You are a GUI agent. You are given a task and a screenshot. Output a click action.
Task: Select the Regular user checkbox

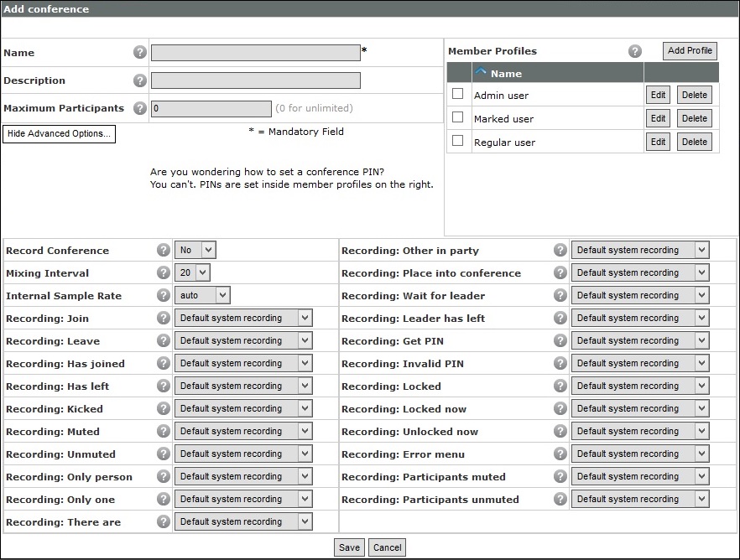click(457, 141)
